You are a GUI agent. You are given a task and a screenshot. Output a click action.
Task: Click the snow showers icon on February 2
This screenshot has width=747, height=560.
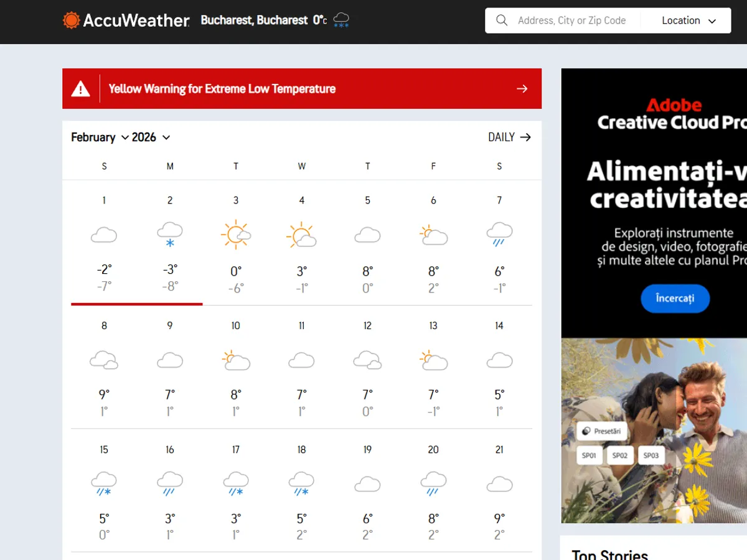pos(169,233)
